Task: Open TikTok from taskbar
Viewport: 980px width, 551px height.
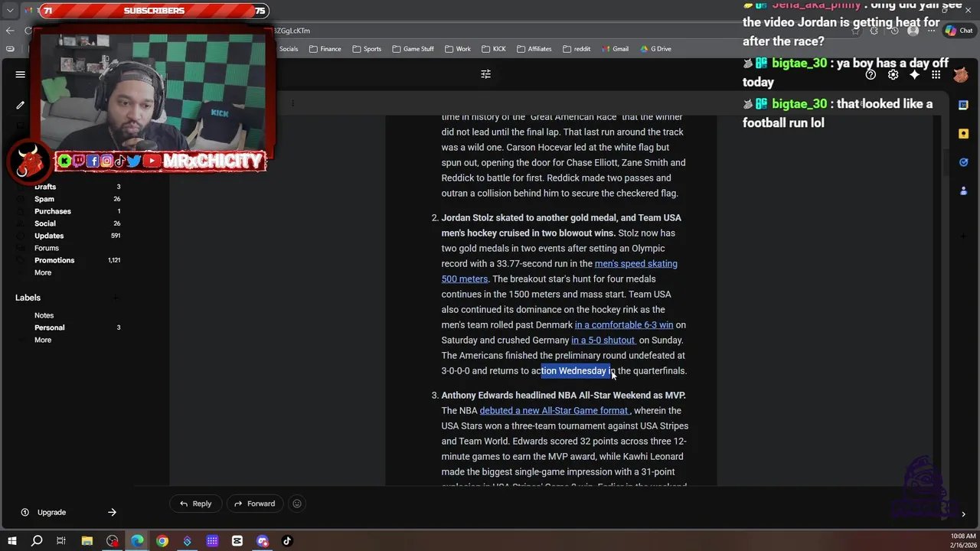Action: point(287,541)
